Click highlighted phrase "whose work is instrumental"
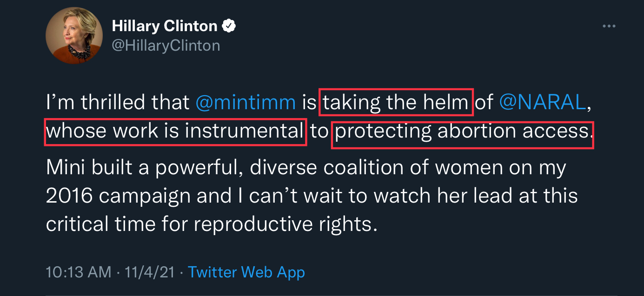Viewport: 644px width, 296px height. click(175, 132)
